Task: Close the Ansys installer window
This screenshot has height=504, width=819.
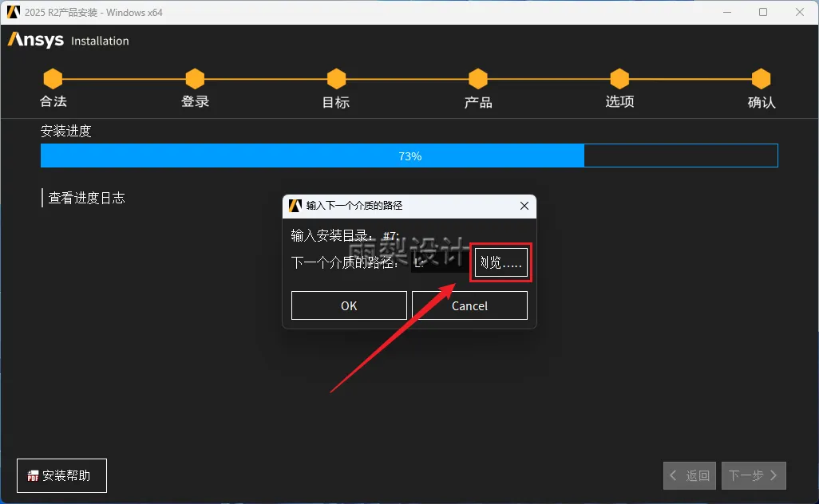Action: 800,12
